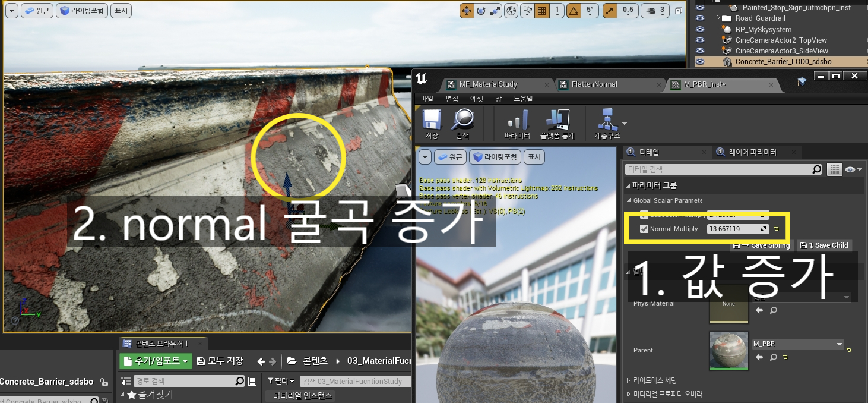
Task: Click 파라미터 toolbar icon
Action: click(517, 124)
